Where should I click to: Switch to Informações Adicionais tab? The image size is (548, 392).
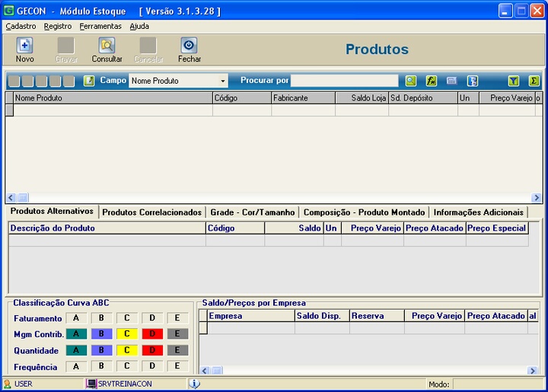[478, 212]
